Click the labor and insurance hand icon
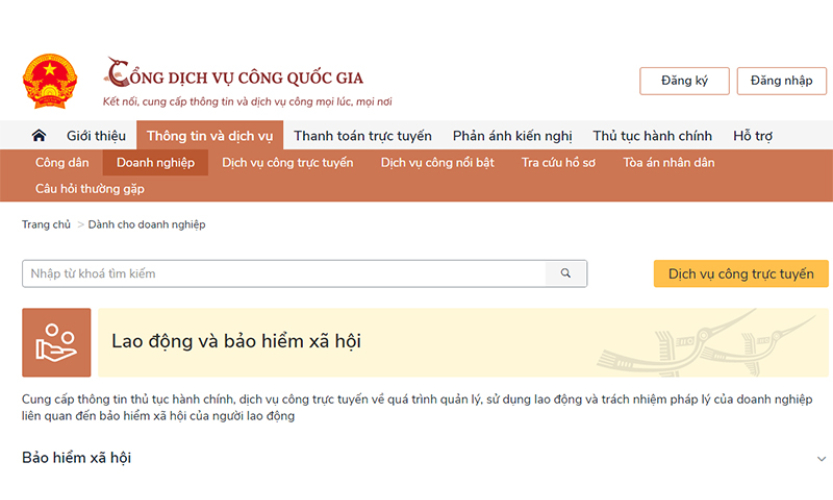Image resolution: width=833 pixels, height=500 pixels. (56, 343)
